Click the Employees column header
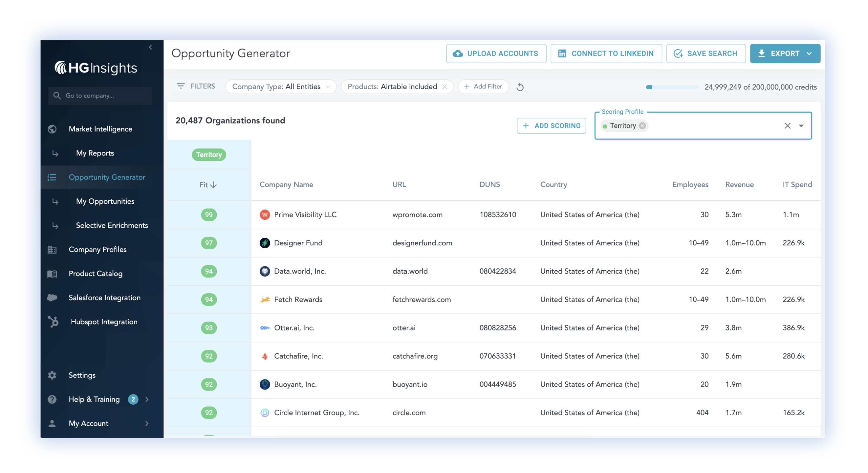Screen dimensions: 868x473 click(x=690, y=185)
